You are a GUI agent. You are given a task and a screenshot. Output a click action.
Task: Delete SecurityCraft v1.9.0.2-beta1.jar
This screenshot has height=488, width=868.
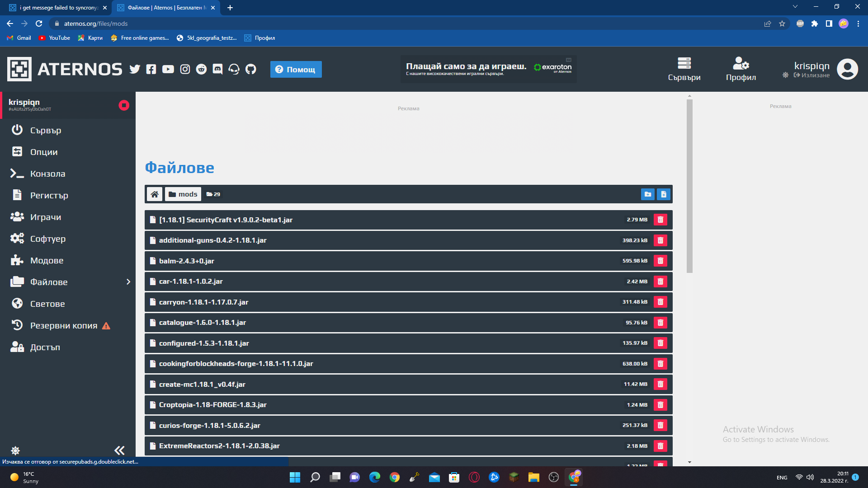point(660,220)
